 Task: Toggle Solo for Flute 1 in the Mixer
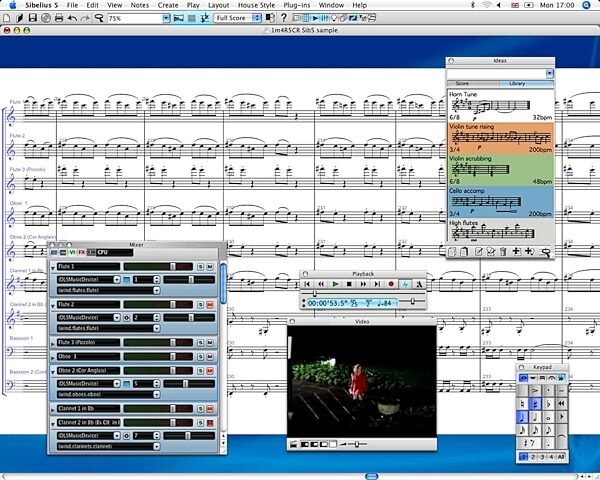tap(200, 266)
